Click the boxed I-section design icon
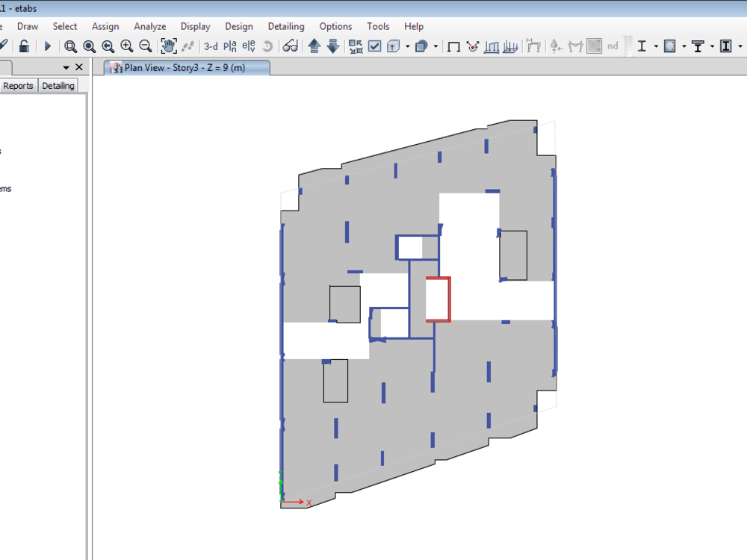This screenshot has height=560, width=747. click(726, 46)
